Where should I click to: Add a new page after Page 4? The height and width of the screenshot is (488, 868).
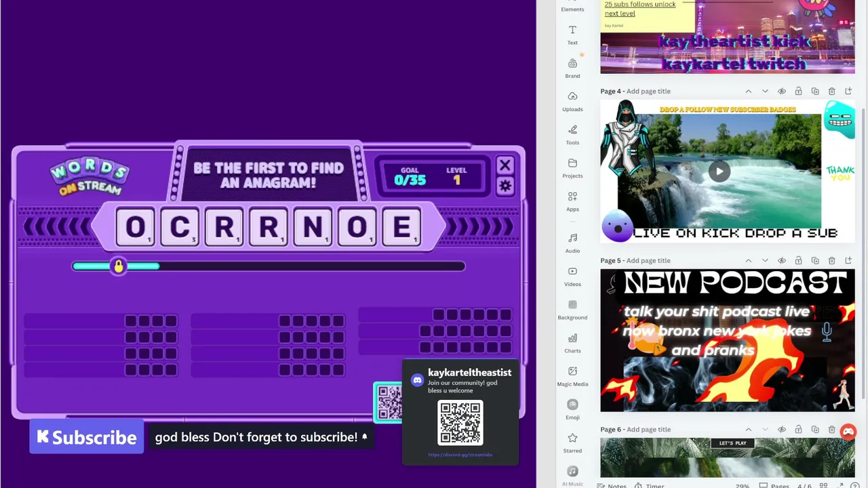click(848, 91)
